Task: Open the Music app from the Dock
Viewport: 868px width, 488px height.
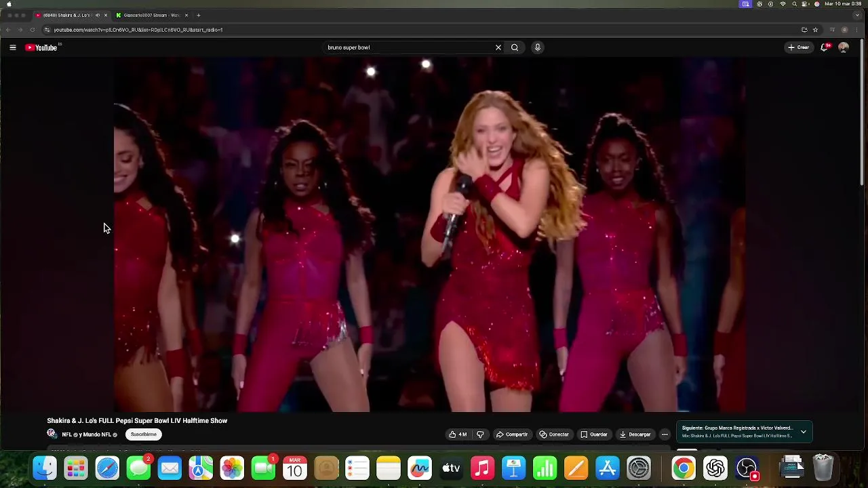Action: tap(482, 468)
